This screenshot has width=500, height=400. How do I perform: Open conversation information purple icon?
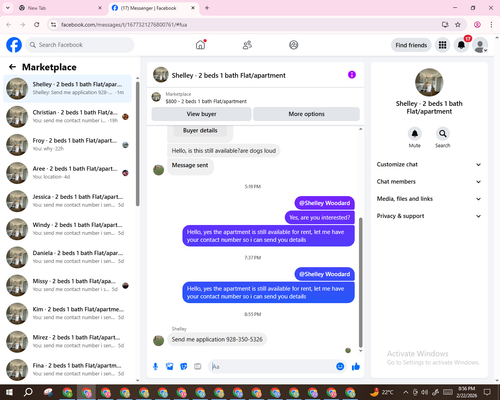pos(352,75)
